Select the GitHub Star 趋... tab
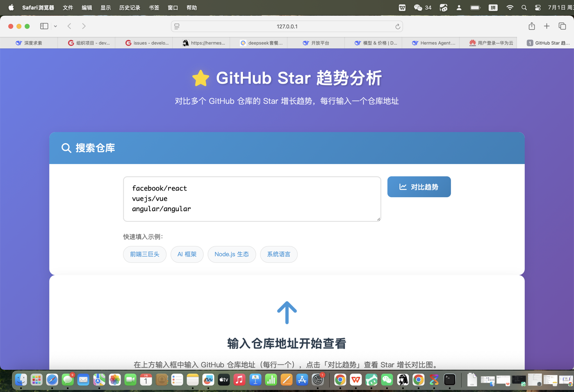Image resolution: width=574 pixels, height=392 pixels. click(546, 43)
